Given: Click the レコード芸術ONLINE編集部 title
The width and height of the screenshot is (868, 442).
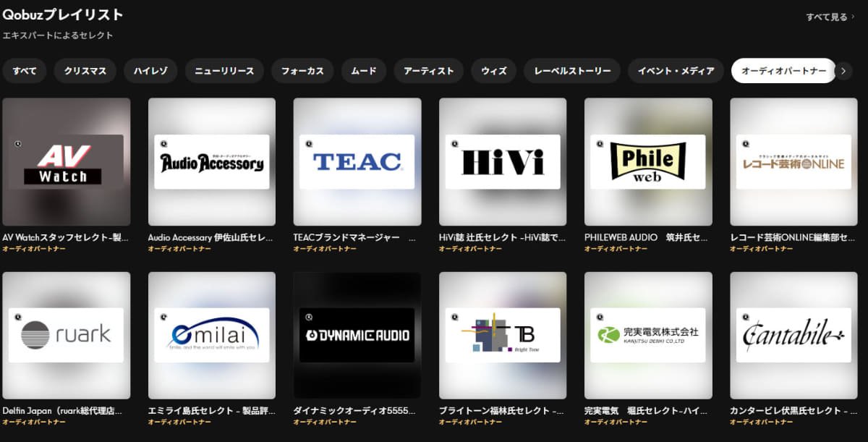Looking at the screenshot, I should tap(793, 237).
